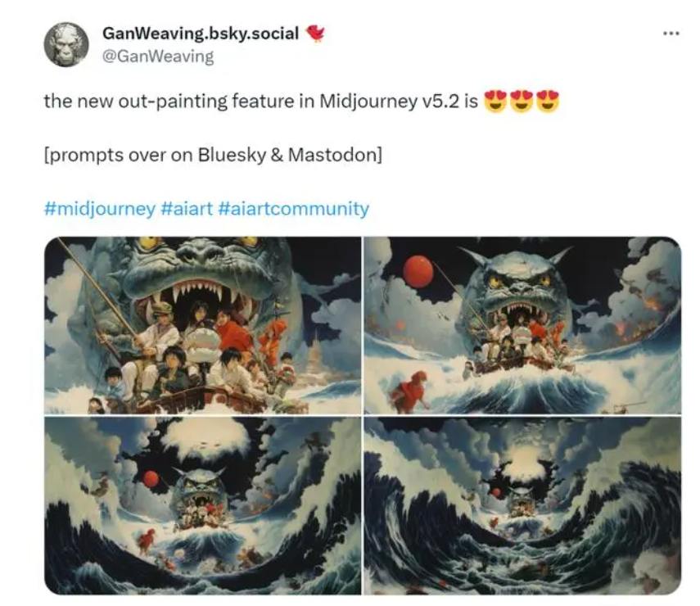Click the tweet text about out-painting feature
Viewport: 700px width, 606px height.
pyautogui.click(x=260, y=102)
